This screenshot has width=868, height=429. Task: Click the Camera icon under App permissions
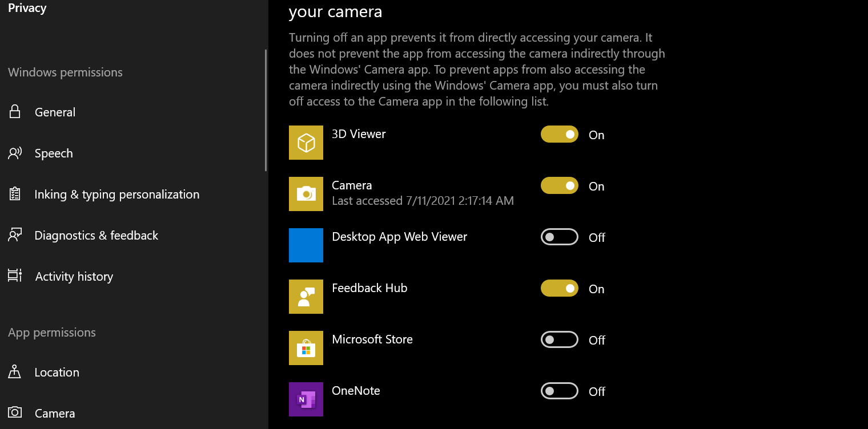click(x=14, y=413)
